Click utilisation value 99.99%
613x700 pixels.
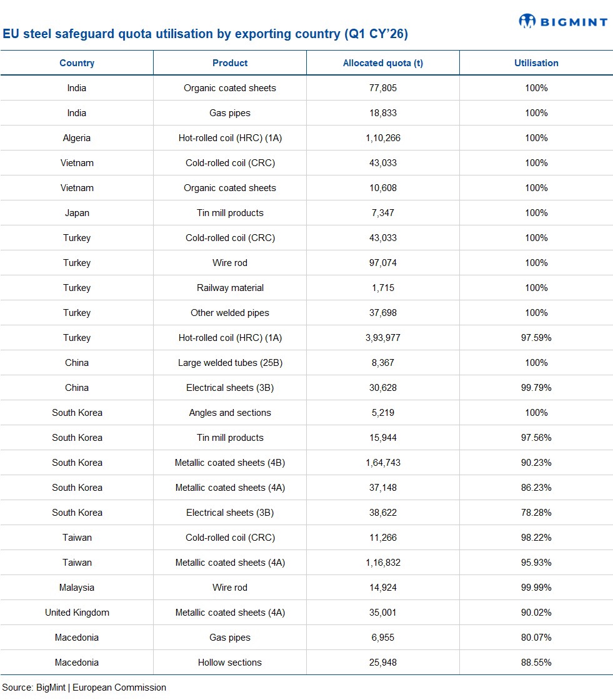[x=536, y=588]
